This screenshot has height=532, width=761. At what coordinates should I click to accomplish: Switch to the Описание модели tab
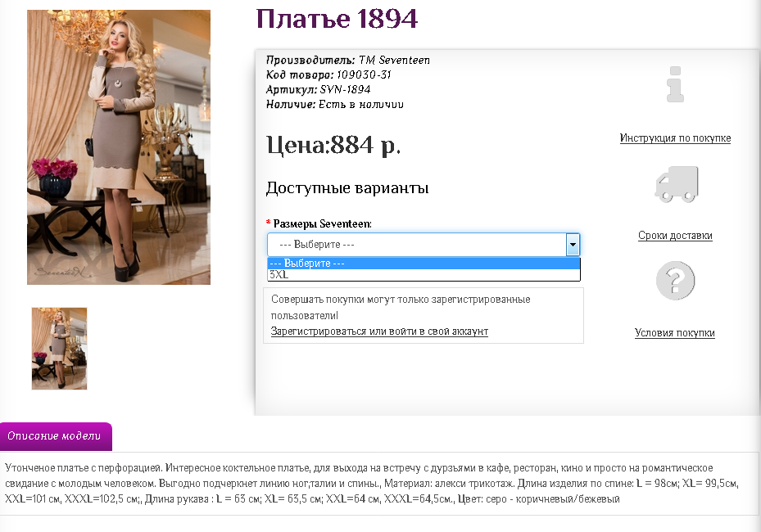click(x=54, y=436)
